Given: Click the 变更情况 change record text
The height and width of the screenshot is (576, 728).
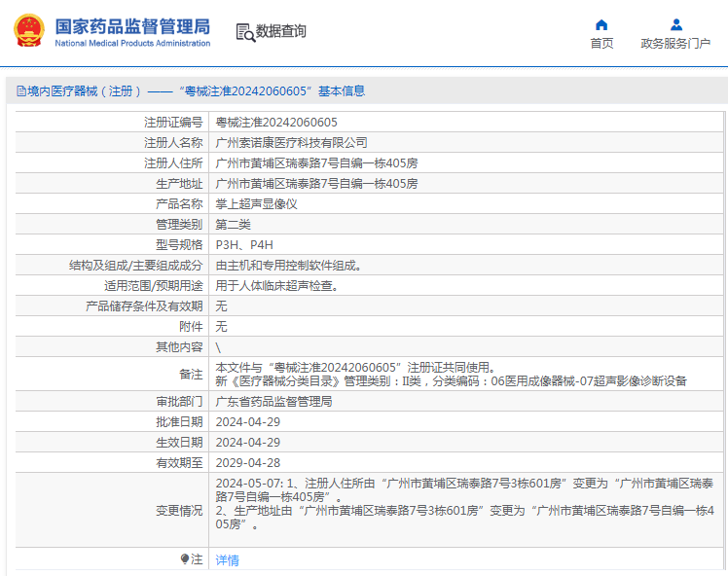Looking at the screenshot, I should tap(465, 504).
